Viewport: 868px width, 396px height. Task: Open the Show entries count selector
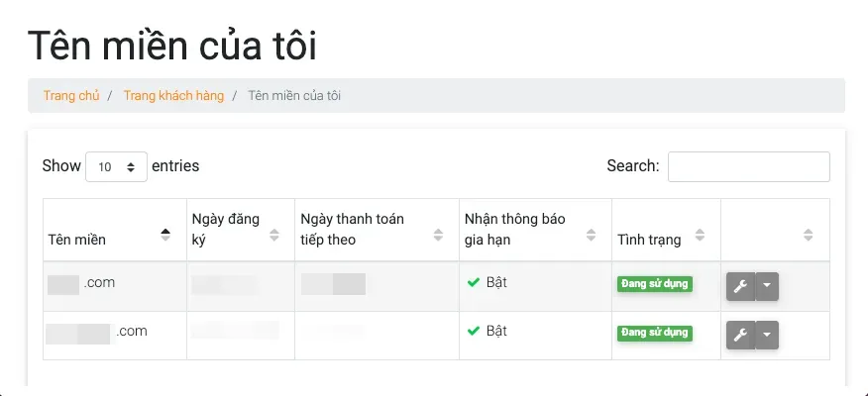116,166
